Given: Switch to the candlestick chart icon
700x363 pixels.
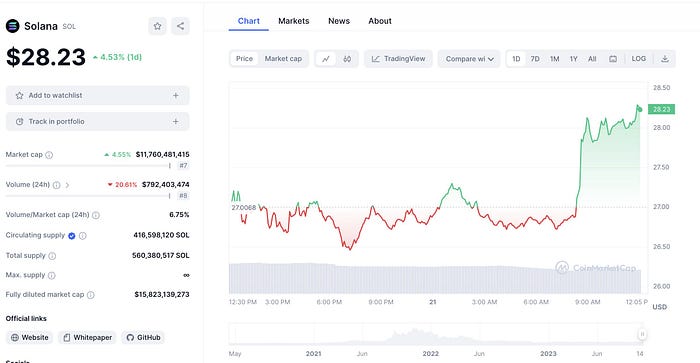Looking at the screenshot, I should tap(347, 59).
